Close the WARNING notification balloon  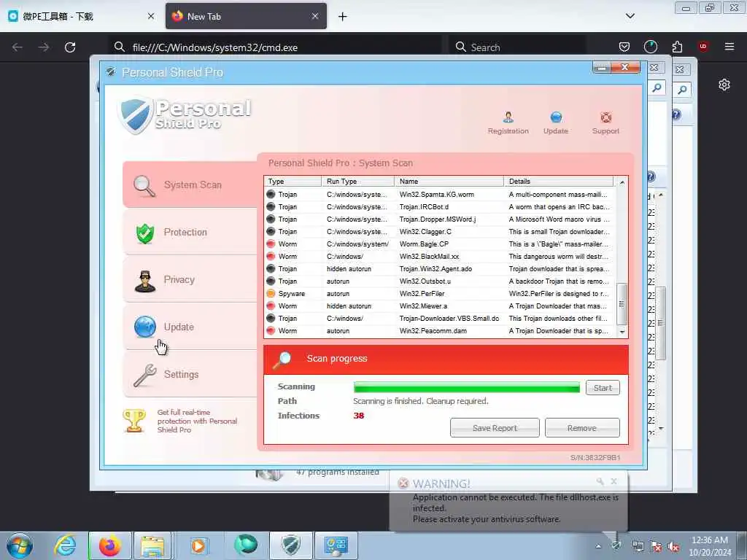click(x=614, y=481)
